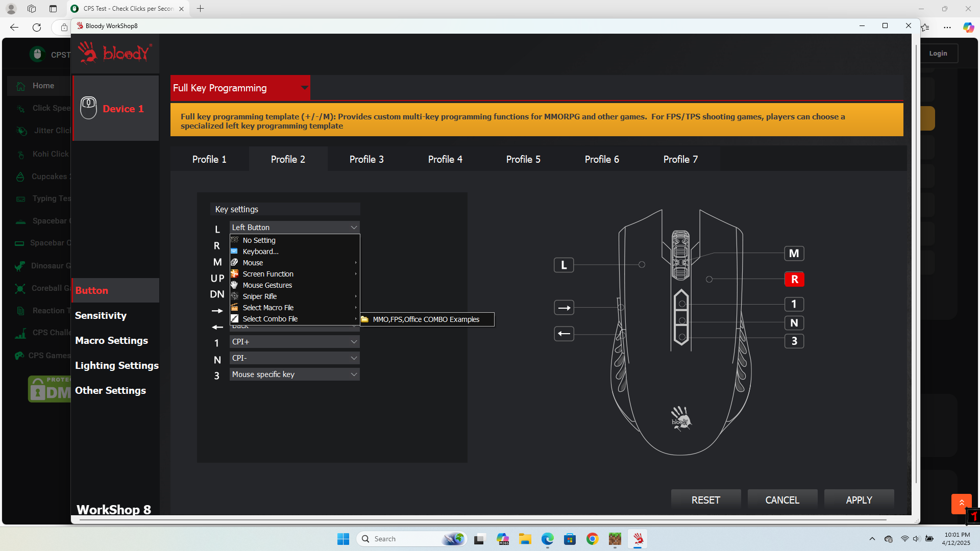980x551 pixels.
Task: Open the CPI+ dropdown for key 1
Action: point(295,342)
